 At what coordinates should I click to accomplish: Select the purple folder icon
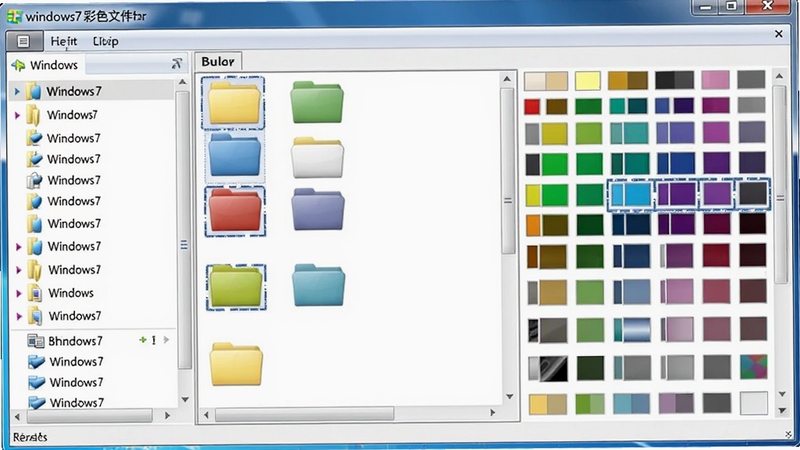point(318,209)
